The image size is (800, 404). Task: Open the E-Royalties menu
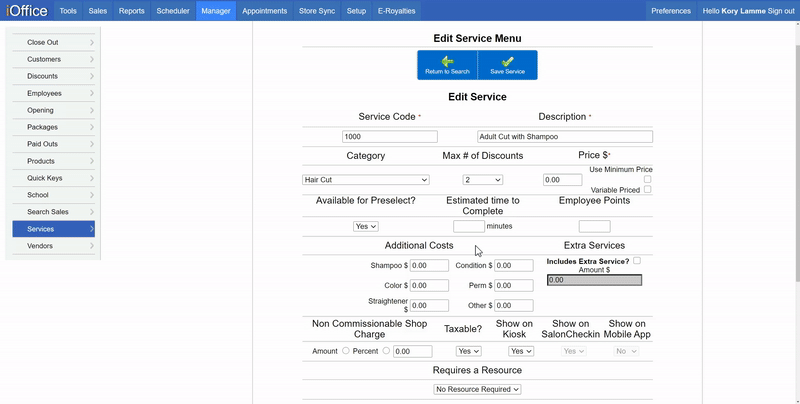point(396,11)
